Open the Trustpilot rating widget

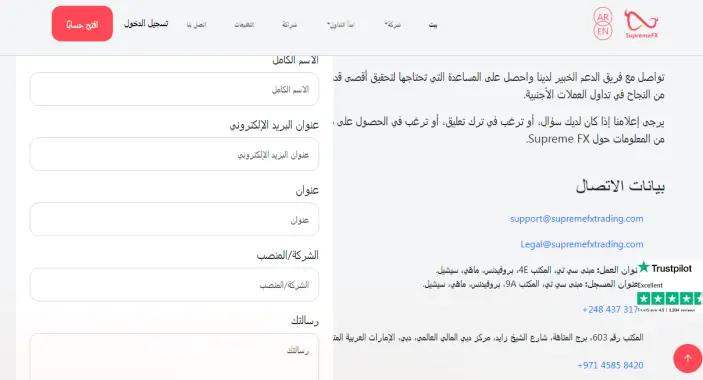click(x=670, y=287)
